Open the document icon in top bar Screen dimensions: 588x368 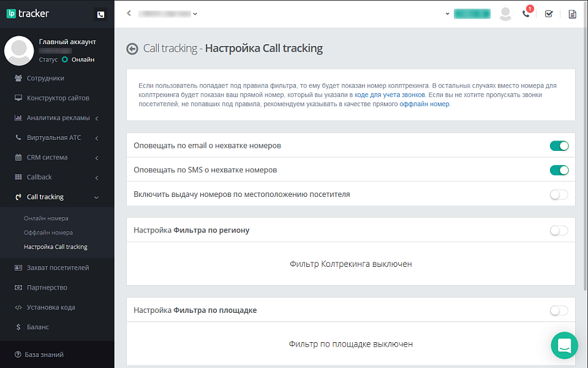point(572,13)
